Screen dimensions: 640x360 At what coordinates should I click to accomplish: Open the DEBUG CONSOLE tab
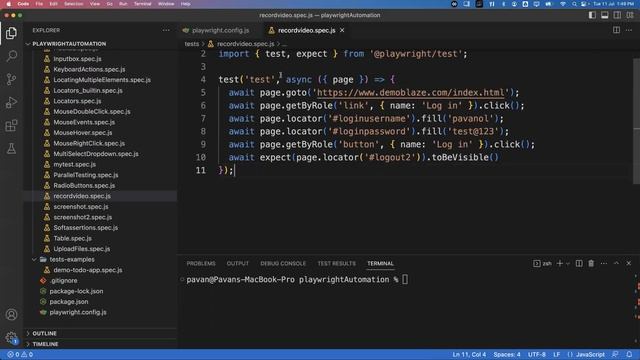(283, 264)
